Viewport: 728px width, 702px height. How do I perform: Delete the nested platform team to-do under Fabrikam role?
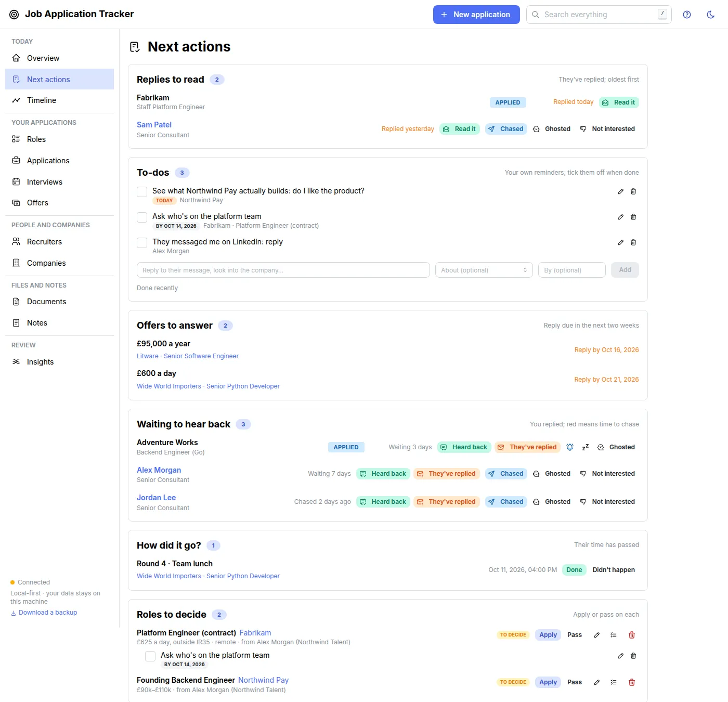pos(633,656)
